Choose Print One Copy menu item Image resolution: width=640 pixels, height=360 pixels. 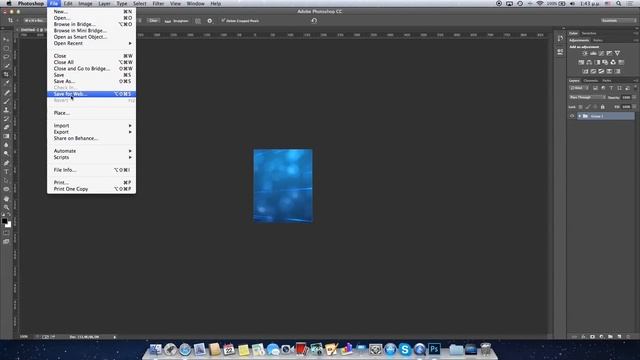coord(91,189)
